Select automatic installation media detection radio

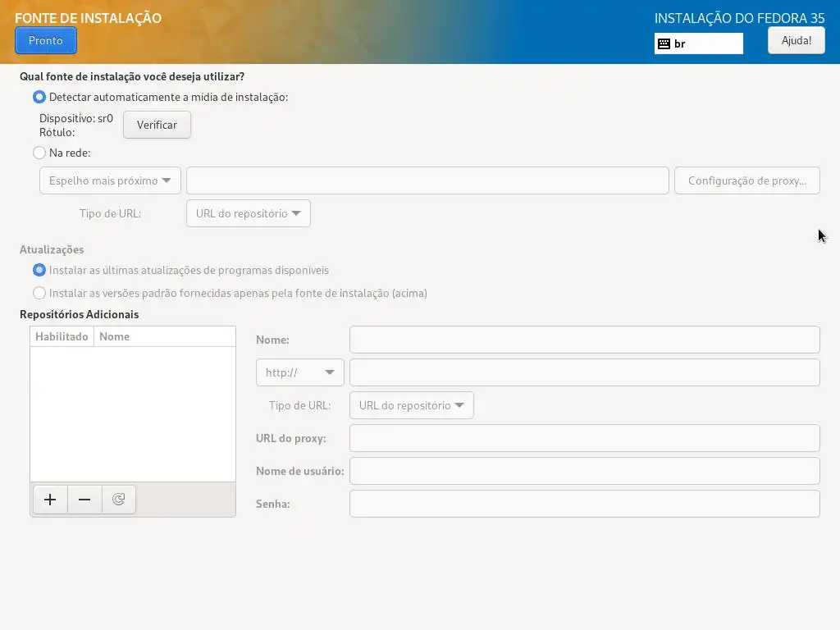pyautogui.click(x=39, y=97)
